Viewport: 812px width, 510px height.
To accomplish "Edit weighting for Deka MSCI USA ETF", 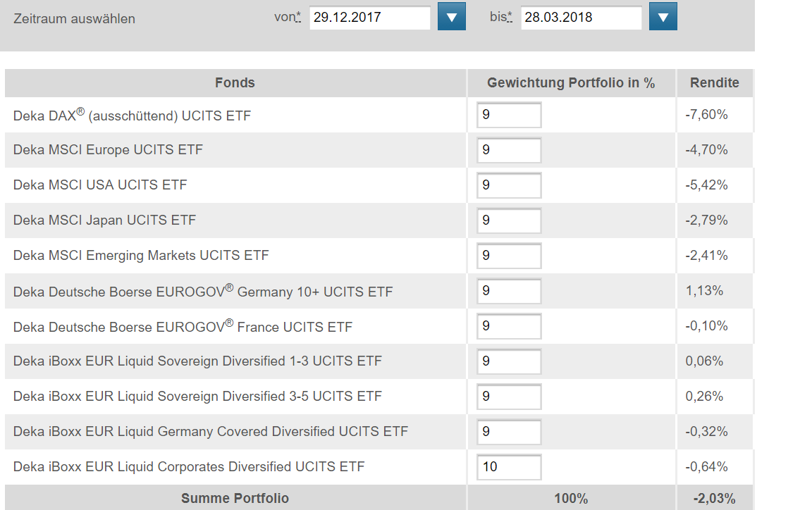I will point(509,185).
